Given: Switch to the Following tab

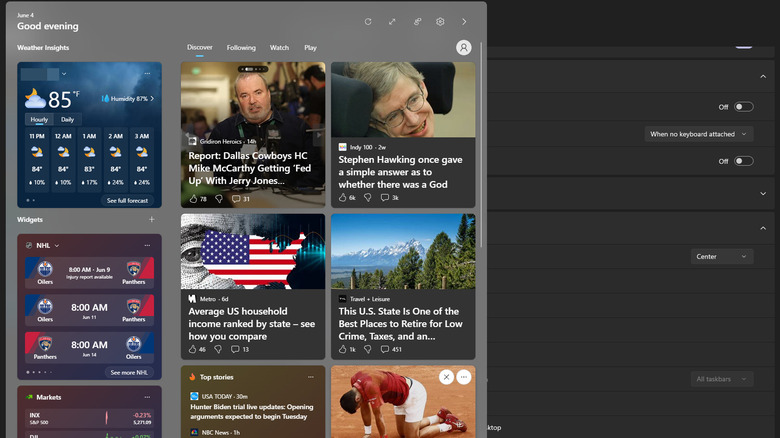Looking at the screenshot, I should point(241,47).
